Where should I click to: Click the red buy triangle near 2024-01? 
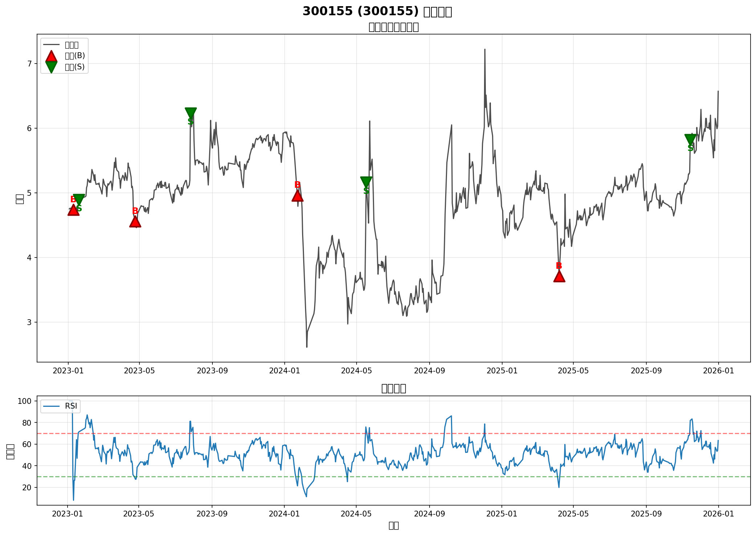297,196
